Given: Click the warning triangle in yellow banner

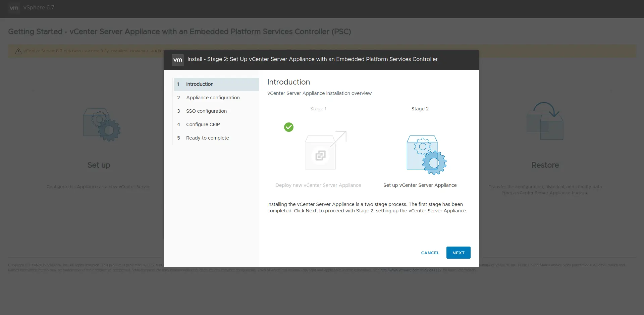Looking at the screenshot, I should point(18,51).
